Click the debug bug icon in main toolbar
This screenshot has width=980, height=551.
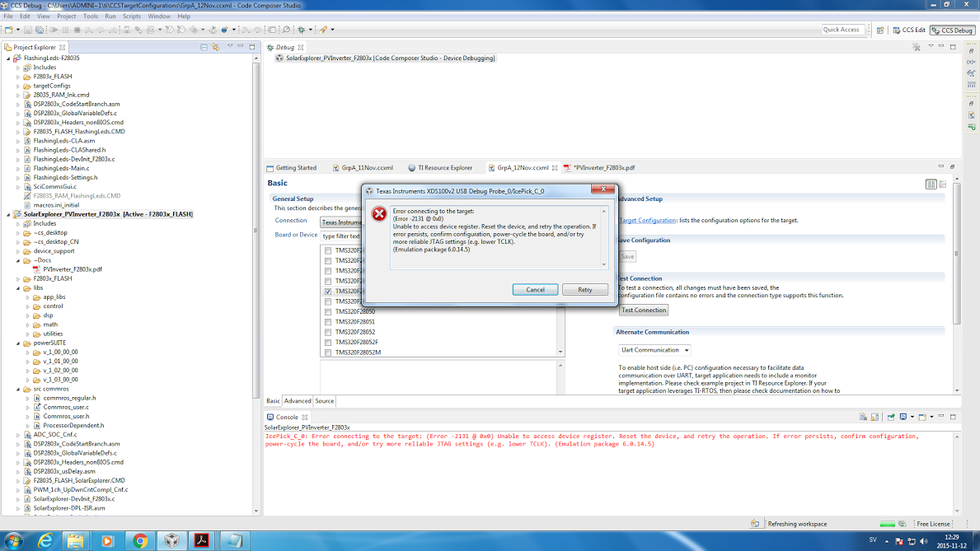(302, 30)
